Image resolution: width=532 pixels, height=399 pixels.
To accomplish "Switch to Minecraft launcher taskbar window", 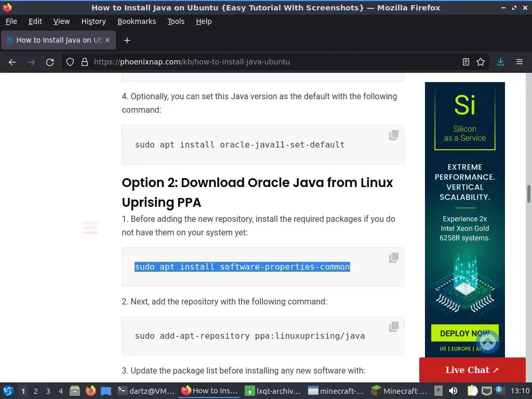I will point(400,391).
